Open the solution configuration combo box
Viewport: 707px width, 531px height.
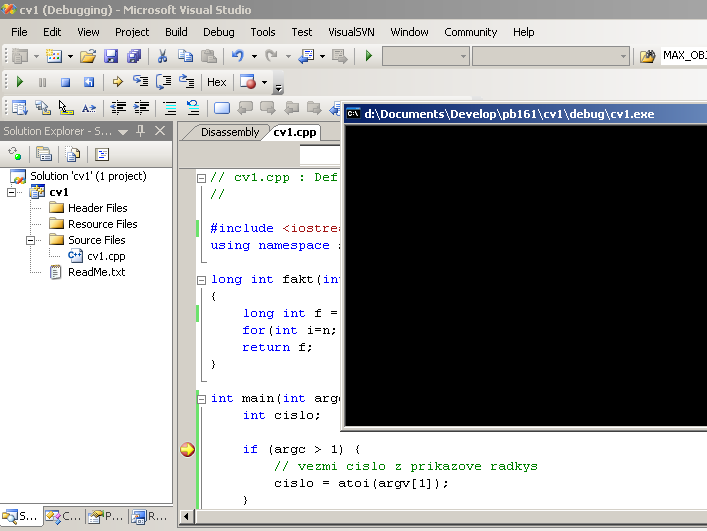coord(425,56)
